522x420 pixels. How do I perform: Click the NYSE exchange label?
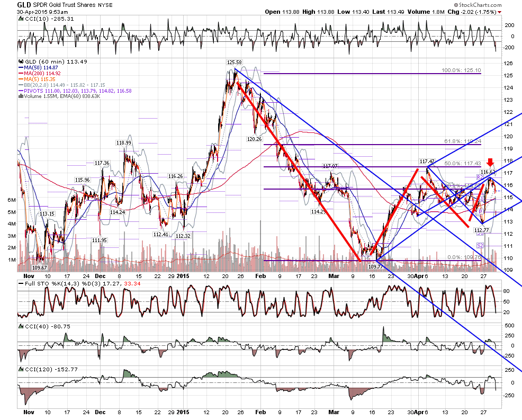pyautogui.click(x=105, y=5)
